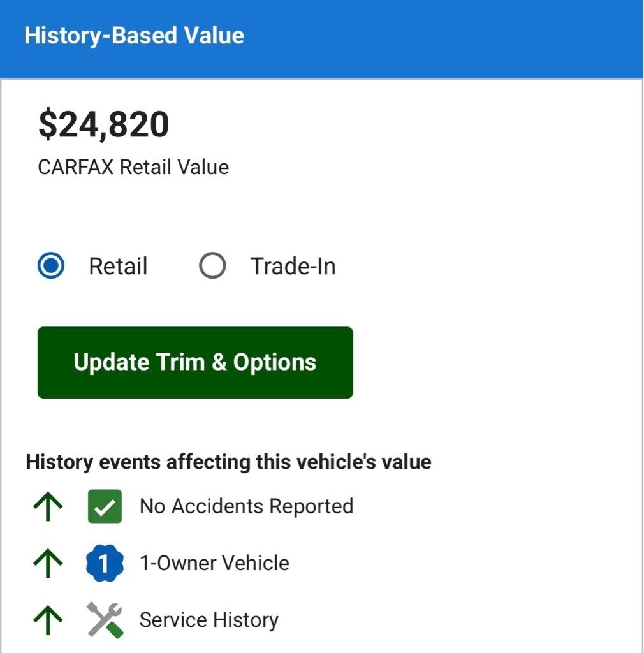Select the Retail radio button
The height and width of the screenshot is (653, 644).
[x=51, y=265]
